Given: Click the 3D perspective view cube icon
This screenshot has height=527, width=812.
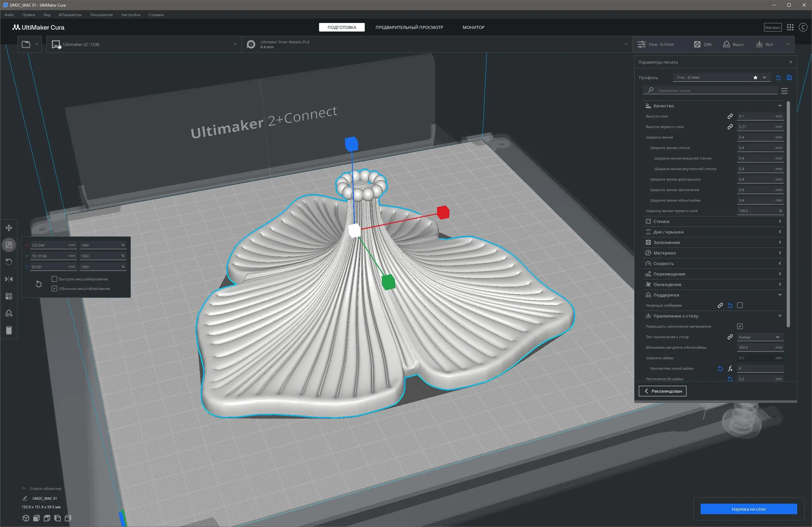Looking at the screenshot, I should pyautogui.click(x=26, y=518).
